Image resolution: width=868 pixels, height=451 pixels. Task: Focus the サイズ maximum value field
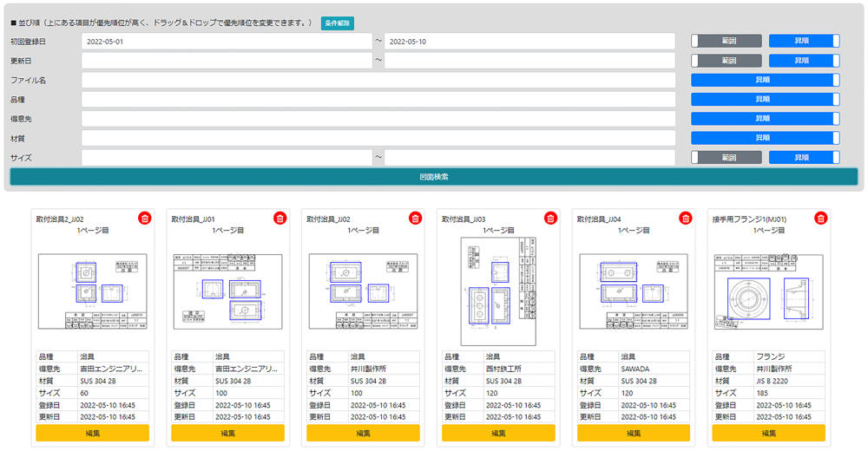529,158
